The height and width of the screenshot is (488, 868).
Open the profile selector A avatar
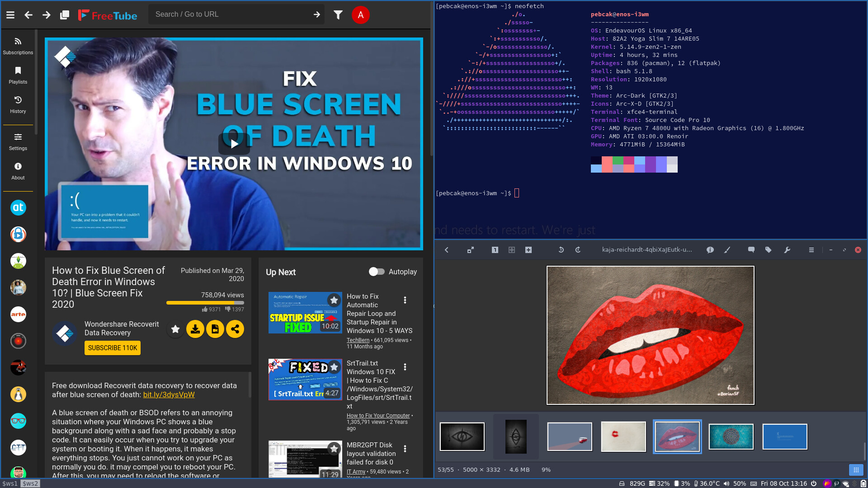click(361, 15)
